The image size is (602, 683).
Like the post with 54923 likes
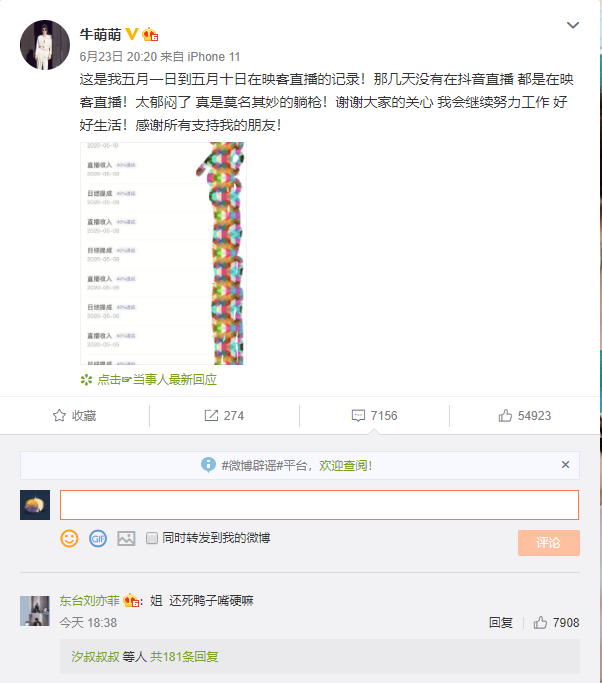click(524, 416)
